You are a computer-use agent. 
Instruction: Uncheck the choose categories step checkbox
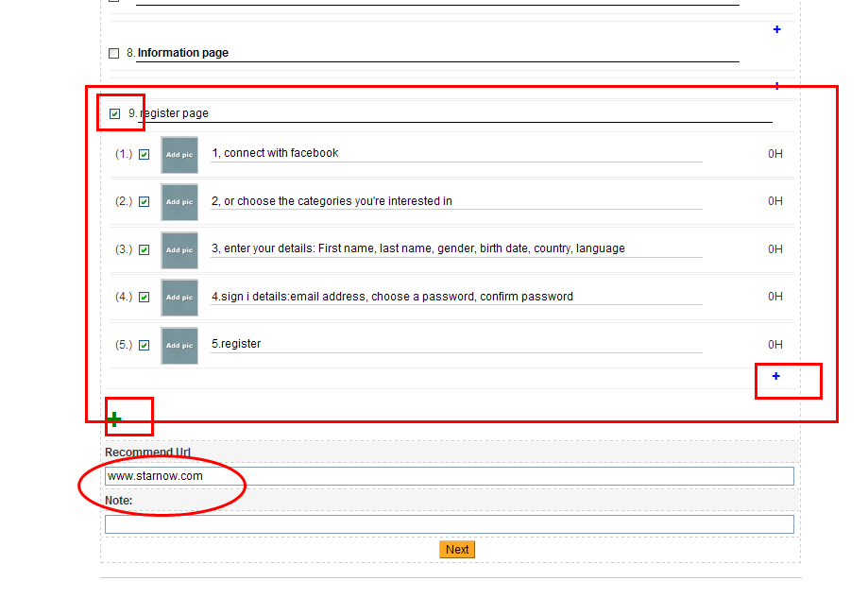coord(144,201)
